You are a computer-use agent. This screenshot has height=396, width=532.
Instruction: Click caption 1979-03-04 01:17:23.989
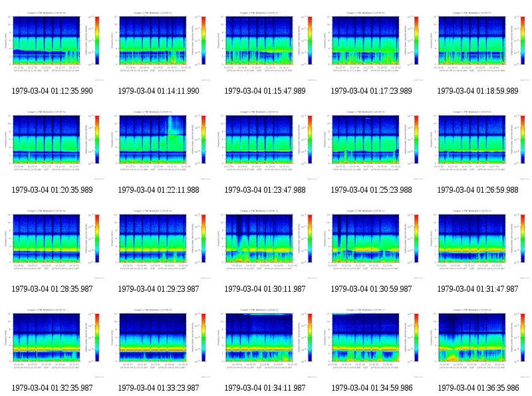371,91
